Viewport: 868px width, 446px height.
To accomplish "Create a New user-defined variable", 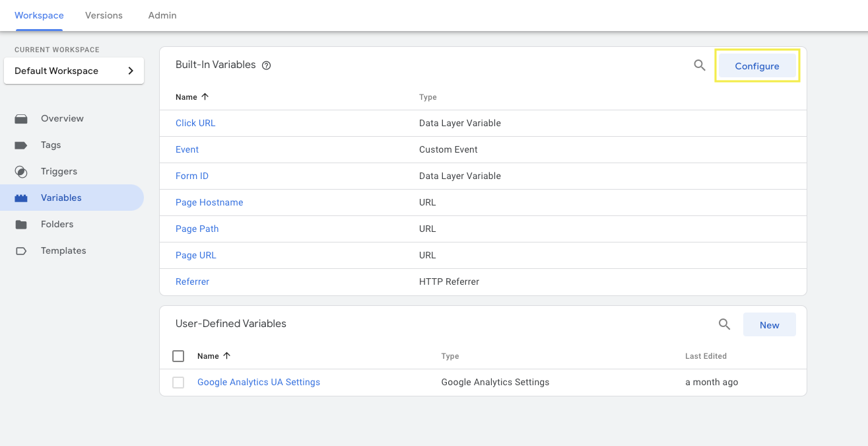I will pyautogui.click(x=769, y=324).
